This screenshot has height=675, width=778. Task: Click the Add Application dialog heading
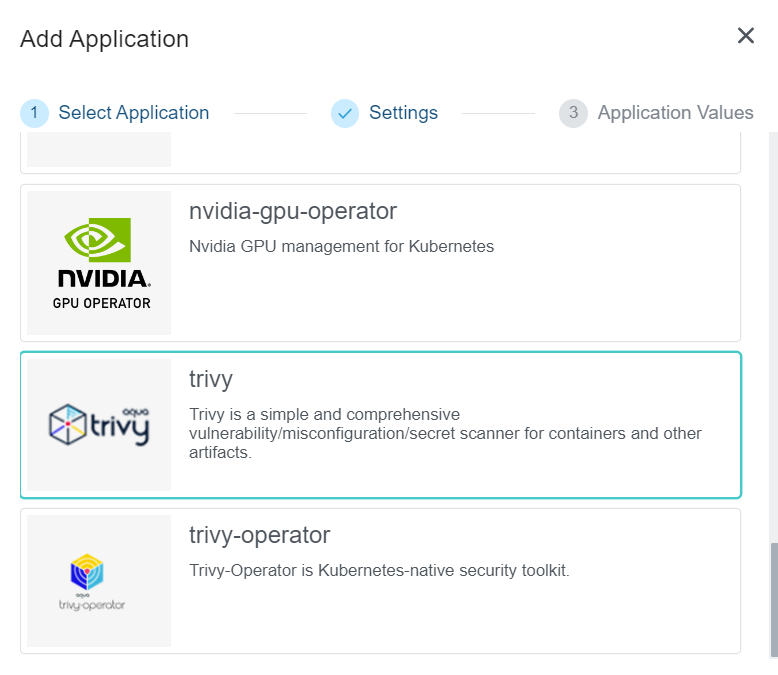coord(104,39)
